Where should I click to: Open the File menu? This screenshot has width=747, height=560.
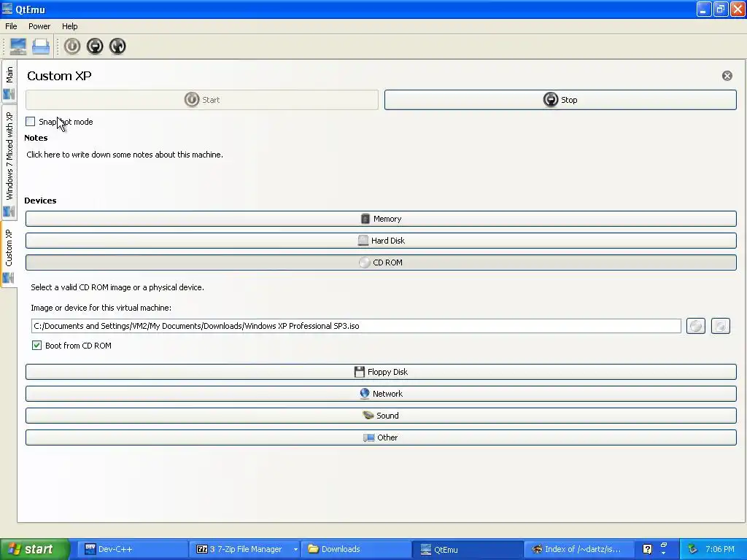pyautogui.click(x=11, y=26)
